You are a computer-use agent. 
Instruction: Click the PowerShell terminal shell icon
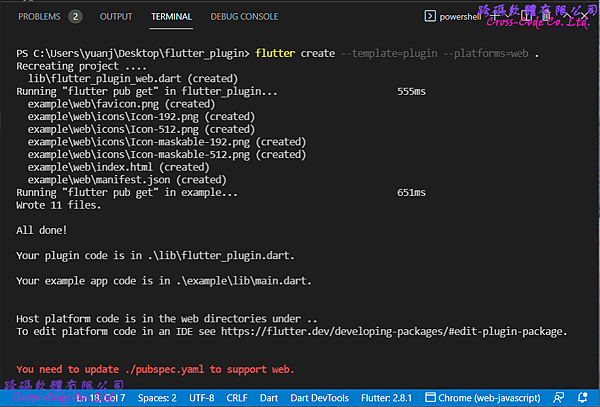[431, 16]
